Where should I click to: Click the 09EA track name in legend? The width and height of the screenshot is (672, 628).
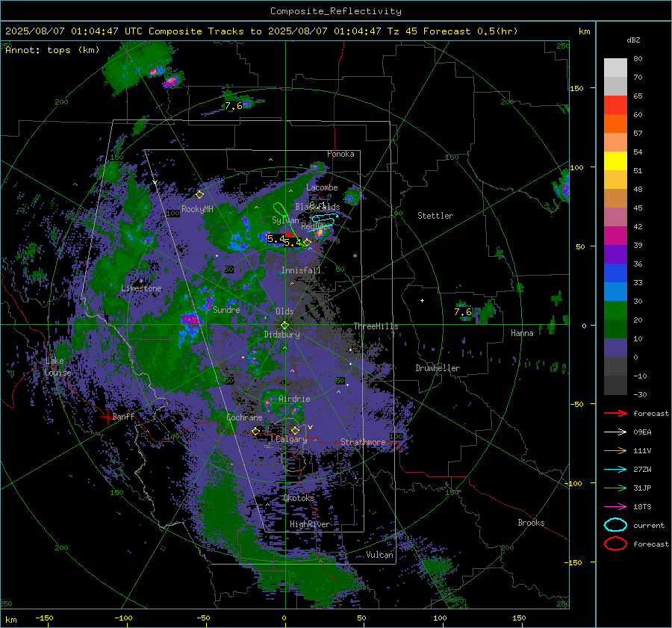point(642,432)
